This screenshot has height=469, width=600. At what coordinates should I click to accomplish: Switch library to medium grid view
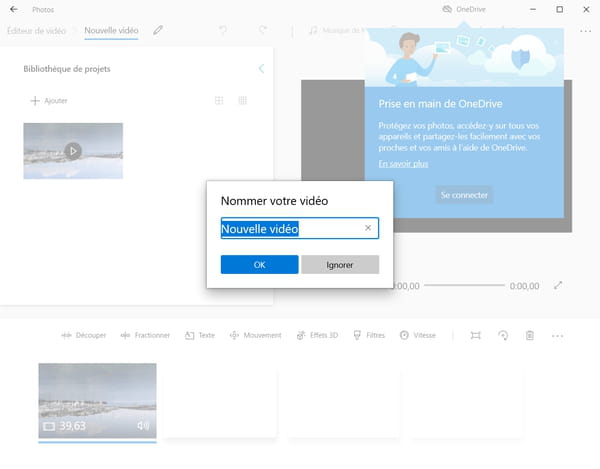coord(219,100)
